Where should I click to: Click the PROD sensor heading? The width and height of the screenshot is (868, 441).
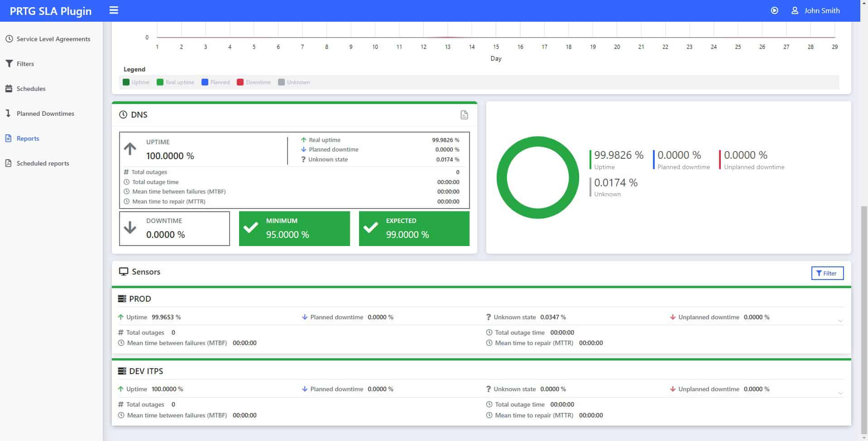click(x=140, y=299)
